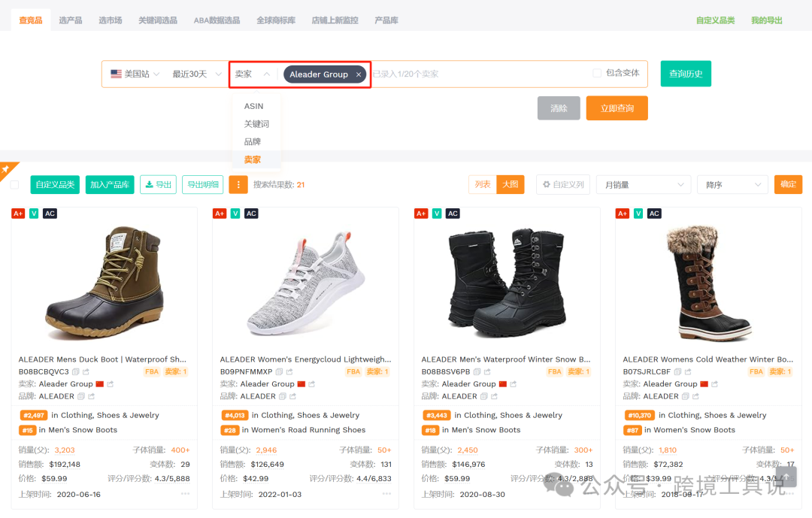The image size is (812, 518).
Task: Open the 美国站 marketplace dropdown
Action: coord(135,74)
